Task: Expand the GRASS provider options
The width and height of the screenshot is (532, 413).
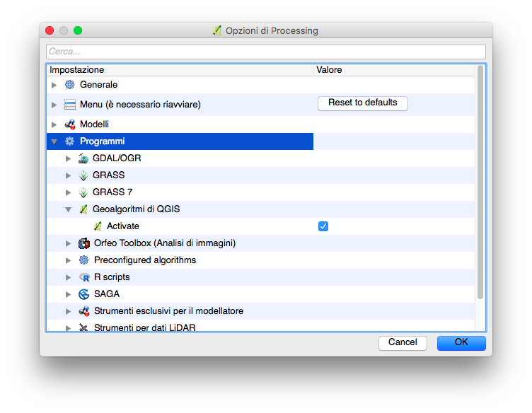Action: click(x=68, y=175)
